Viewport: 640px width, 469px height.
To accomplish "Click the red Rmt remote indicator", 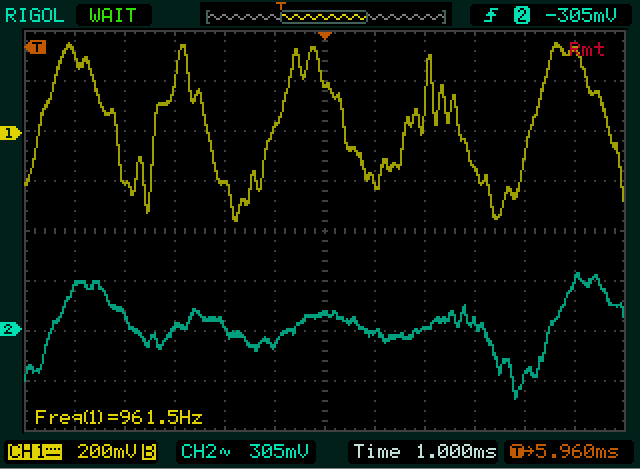I will point(586,49).
